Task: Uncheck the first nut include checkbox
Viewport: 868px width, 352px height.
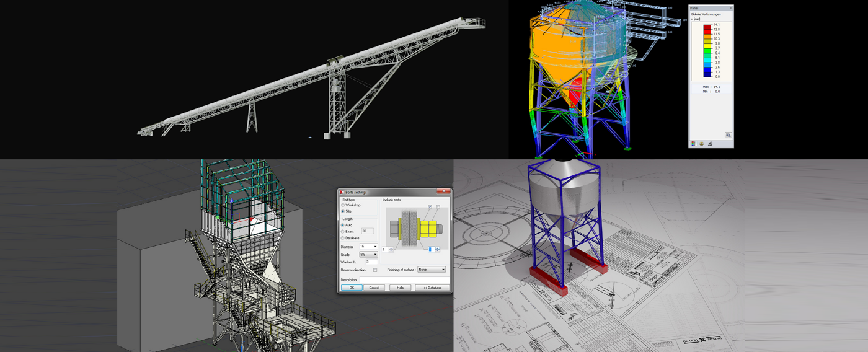Action: (430, 206)
